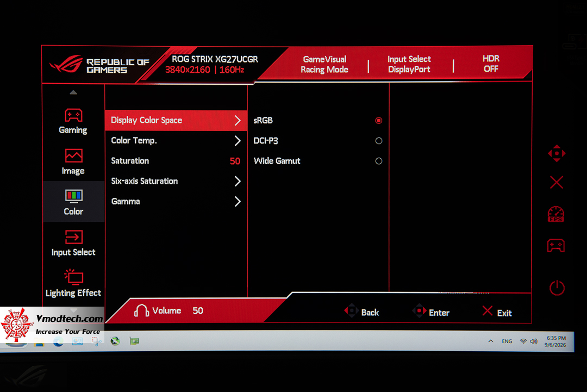Click the FPS counter shortcut icon

tap(556, 214)
